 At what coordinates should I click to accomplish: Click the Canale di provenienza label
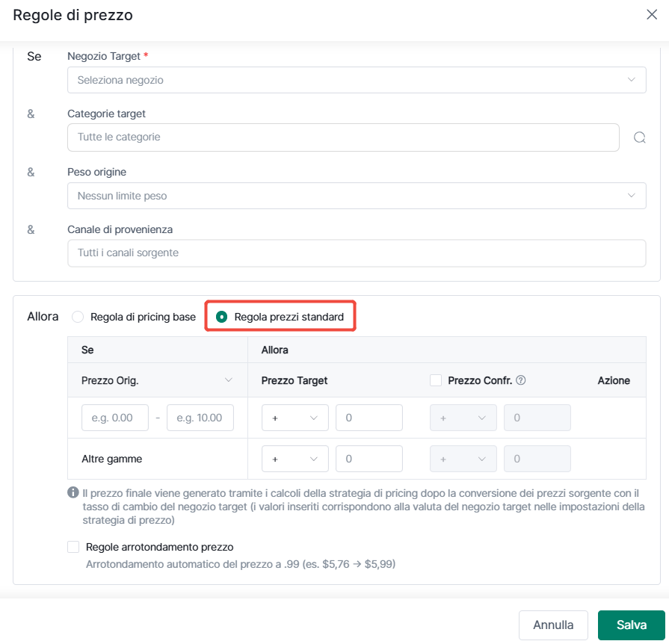[120, 229]
